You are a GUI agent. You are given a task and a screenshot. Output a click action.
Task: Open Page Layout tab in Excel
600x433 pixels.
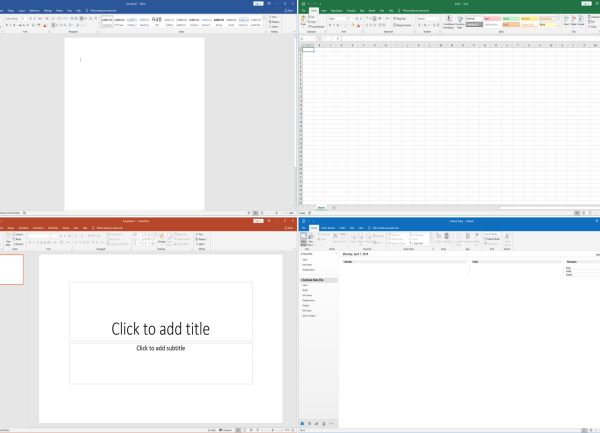tap(336, 11)
